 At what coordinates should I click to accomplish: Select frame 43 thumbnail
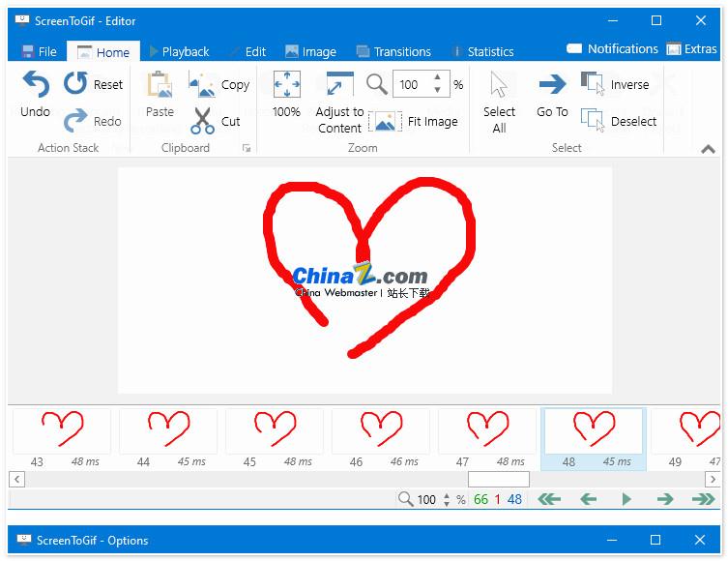[x=62, y=431]
